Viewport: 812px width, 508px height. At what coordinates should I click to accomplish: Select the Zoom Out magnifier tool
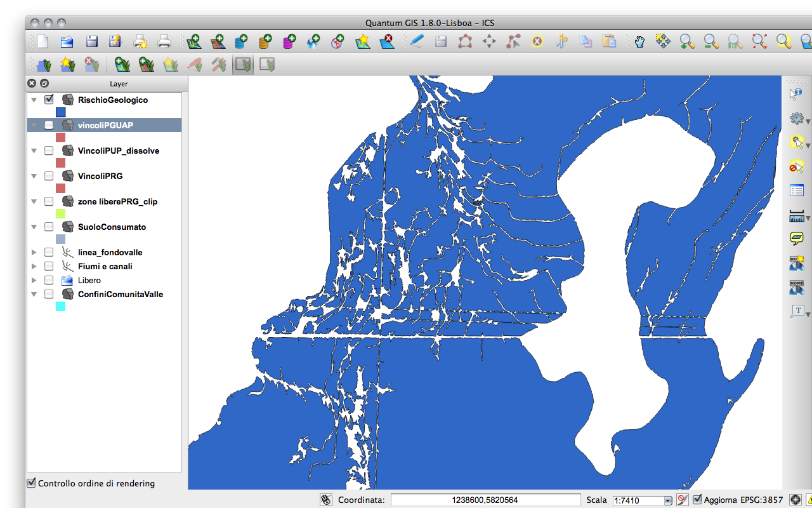point(711,42)
